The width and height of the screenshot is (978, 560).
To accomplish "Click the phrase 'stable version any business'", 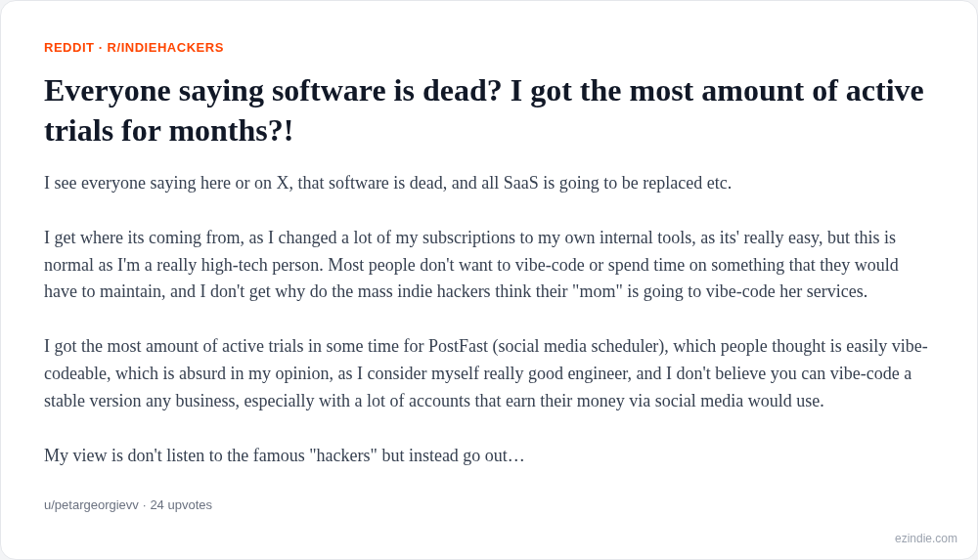I will point(141,401).
